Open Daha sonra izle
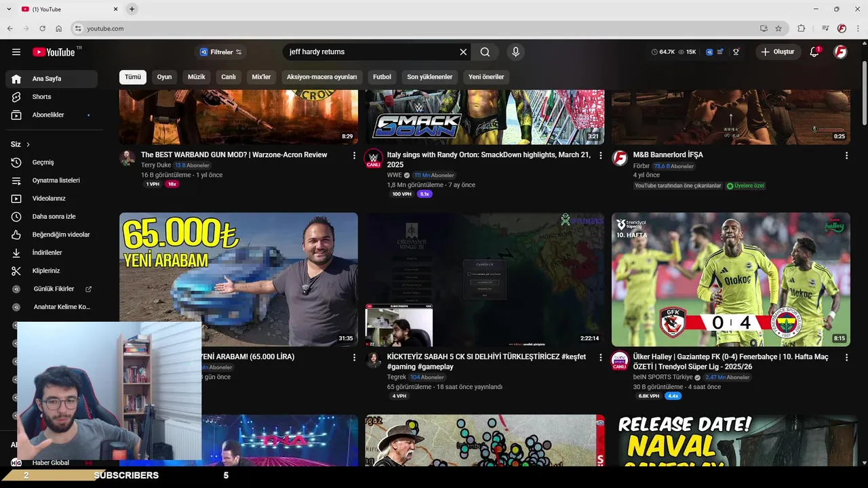This screenshot has width=868, height=488. coord(52,217)
